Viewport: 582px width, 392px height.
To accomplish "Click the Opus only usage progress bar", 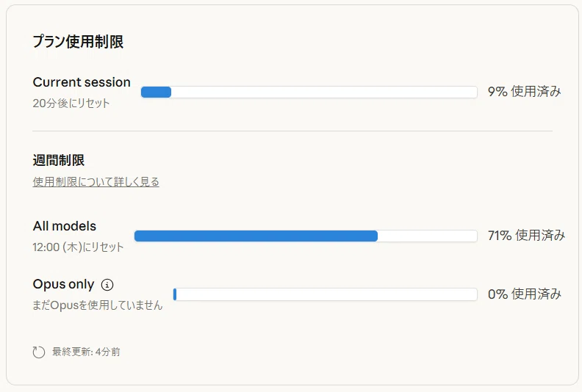I will tap(325, 294).
